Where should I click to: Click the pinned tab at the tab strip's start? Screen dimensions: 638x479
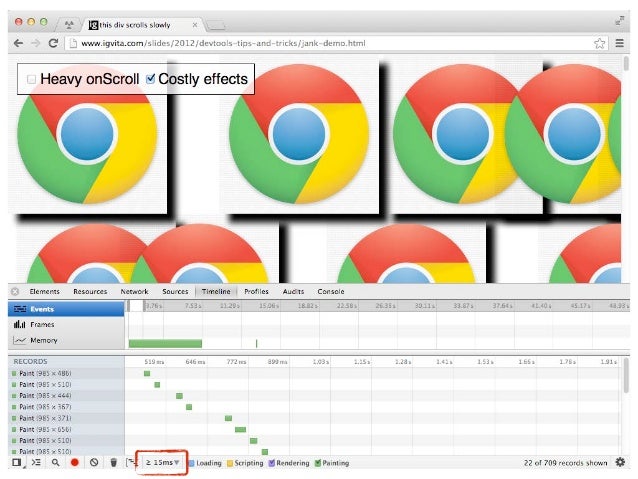69,25
